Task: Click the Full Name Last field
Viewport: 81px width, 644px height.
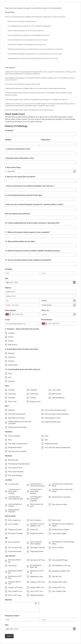Action: point(59,273)
